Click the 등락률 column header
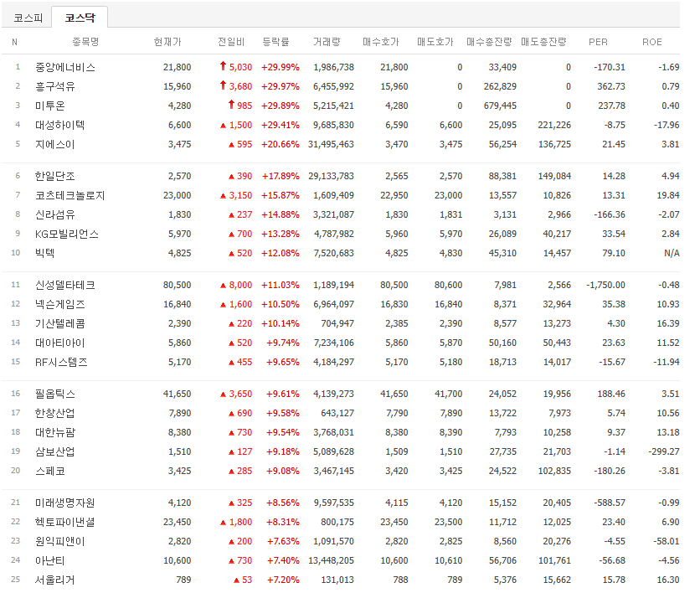This screenshot has height=593, width=700. click(275, 42)
